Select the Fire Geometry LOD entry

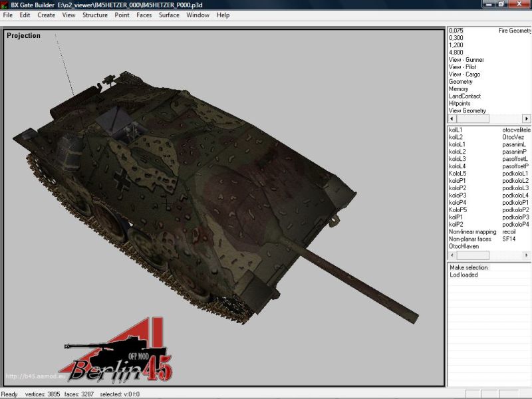coord(515,31)
